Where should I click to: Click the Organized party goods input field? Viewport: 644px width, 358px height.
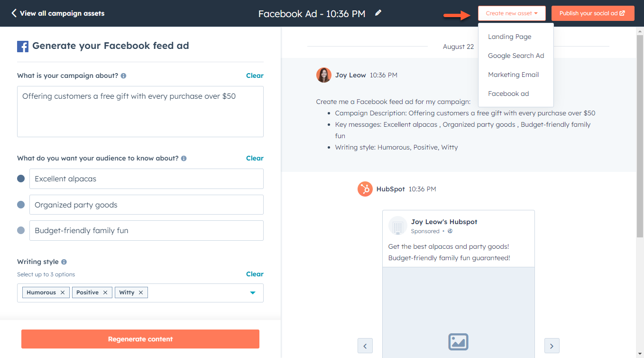click(x=146, y=205)
